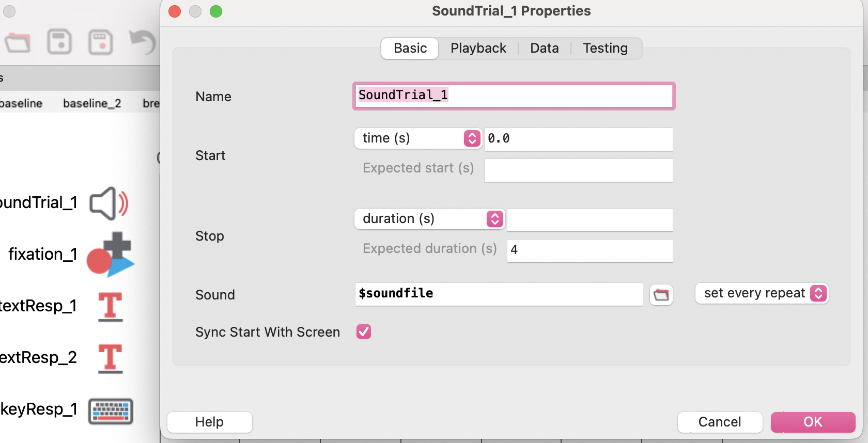This screenshot has width=868, height=443.
Task: Browse for a sound file with folder icon
Action: click(x=661, y=295)
